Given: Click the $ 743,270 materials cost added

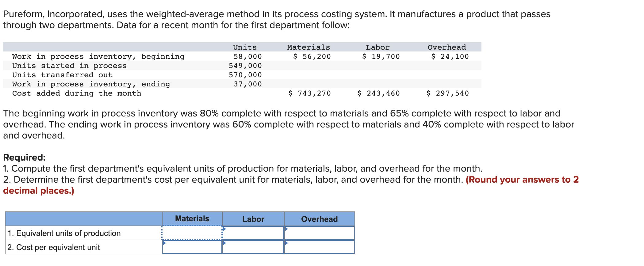Looking at the screenshot, I should pyautogui.click(x=310, y=93).
